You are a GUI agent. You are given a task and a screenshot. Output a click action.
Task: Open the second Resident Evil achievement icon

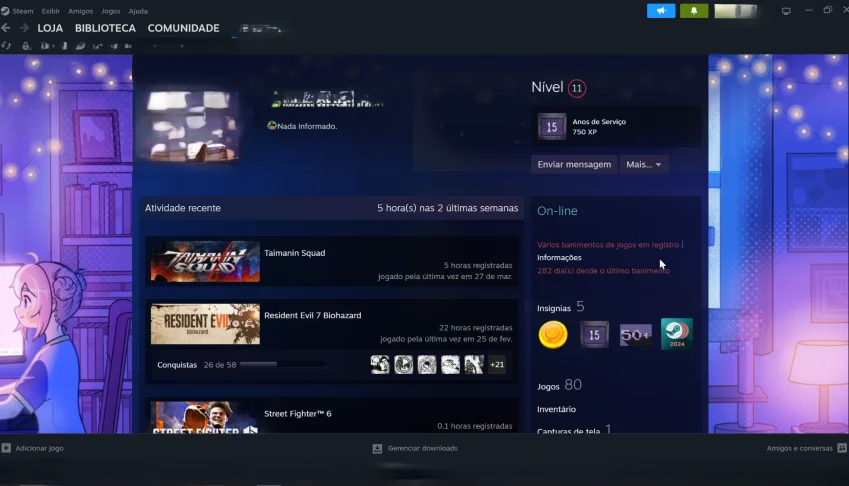[403, 365]
